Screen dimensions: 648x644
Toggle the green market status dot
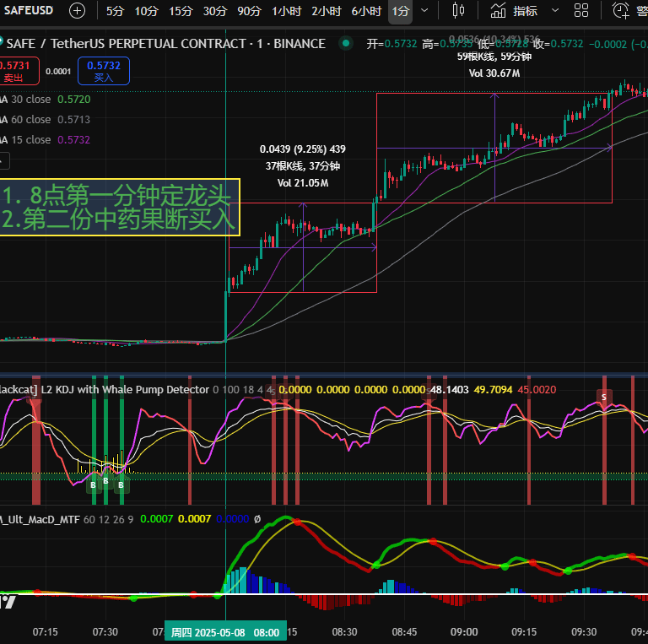pos(346,43)
